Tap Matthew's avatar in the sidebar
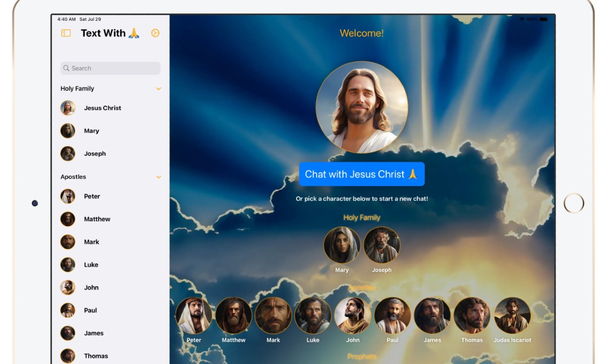The height and width of the screenshot is (364, 607). point(68,219)
